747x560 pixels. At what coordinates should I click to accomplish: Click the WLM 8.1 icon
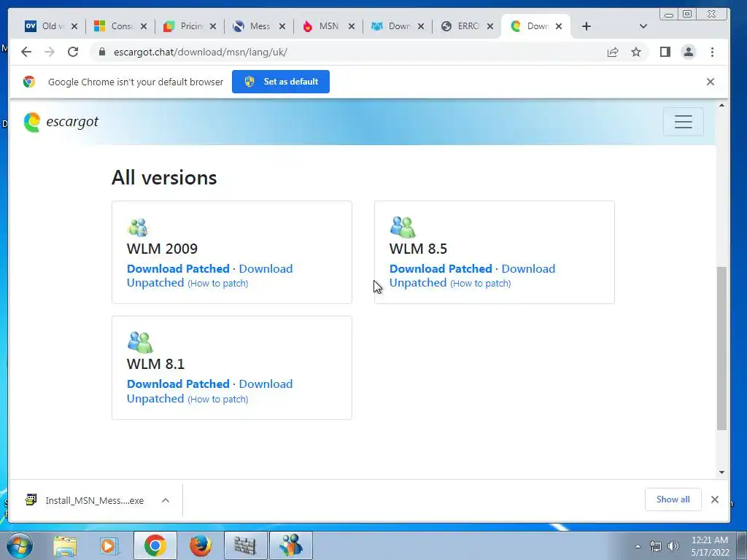pos(140,342)
